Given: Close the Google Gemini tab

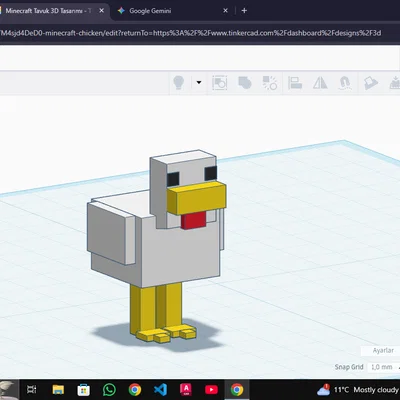Looking at the screenshot, I should click(225, 11).
